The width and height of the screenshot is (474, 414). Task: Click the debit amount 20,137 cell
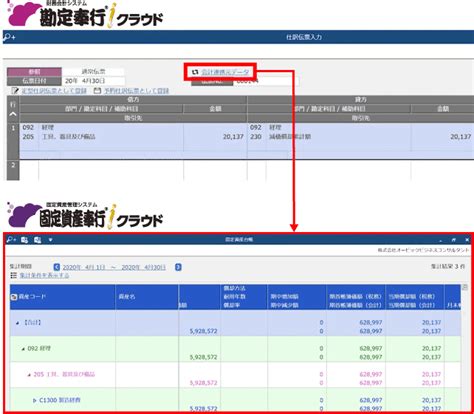tap(233, 137)
